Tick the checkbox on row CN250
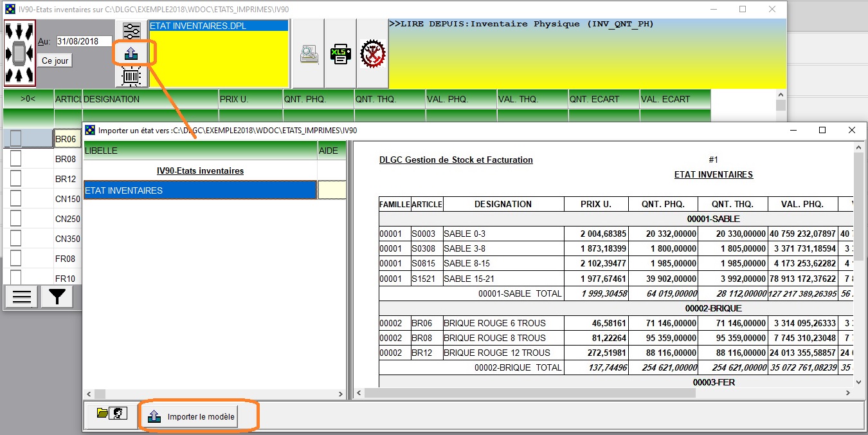 point(15,219)
